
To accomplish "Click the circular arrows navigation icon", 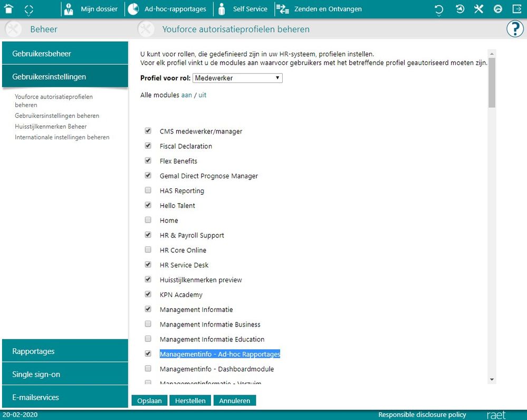I will pos(28,9).
